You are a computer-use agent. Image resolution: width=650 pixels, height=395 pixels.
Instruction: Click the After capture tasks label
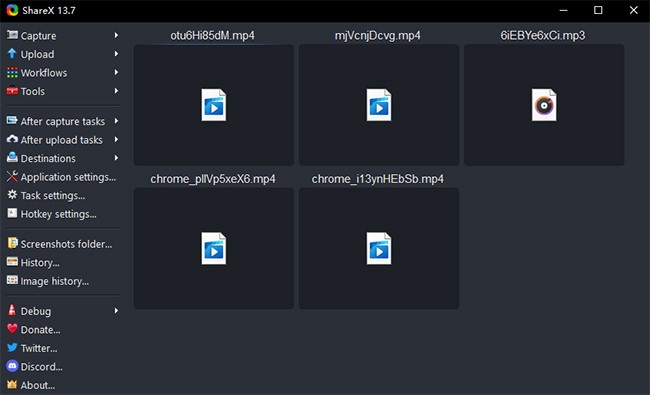pos(63,121)
